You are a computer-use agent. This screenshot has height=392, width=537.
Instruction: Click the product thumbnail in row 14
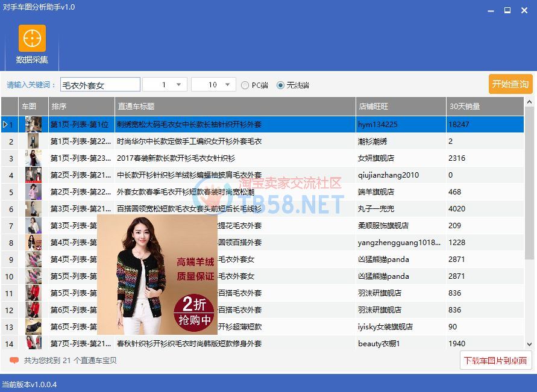click(33, 344)
